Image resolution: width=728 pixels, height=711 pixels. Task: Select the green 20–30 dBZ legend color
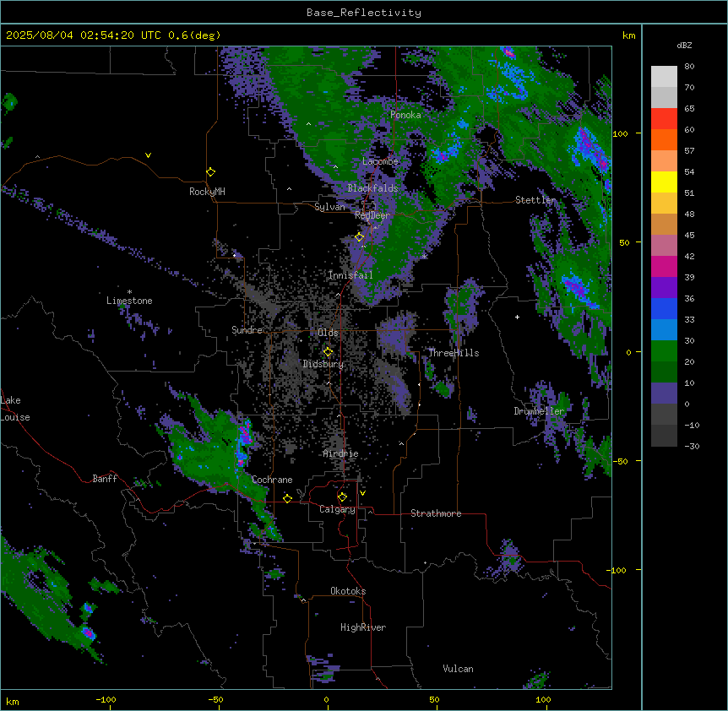664,351
